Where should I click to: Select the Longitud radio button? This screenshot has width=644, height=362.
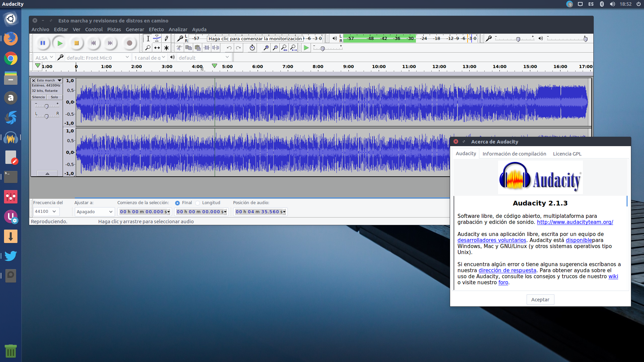[198, 203]
